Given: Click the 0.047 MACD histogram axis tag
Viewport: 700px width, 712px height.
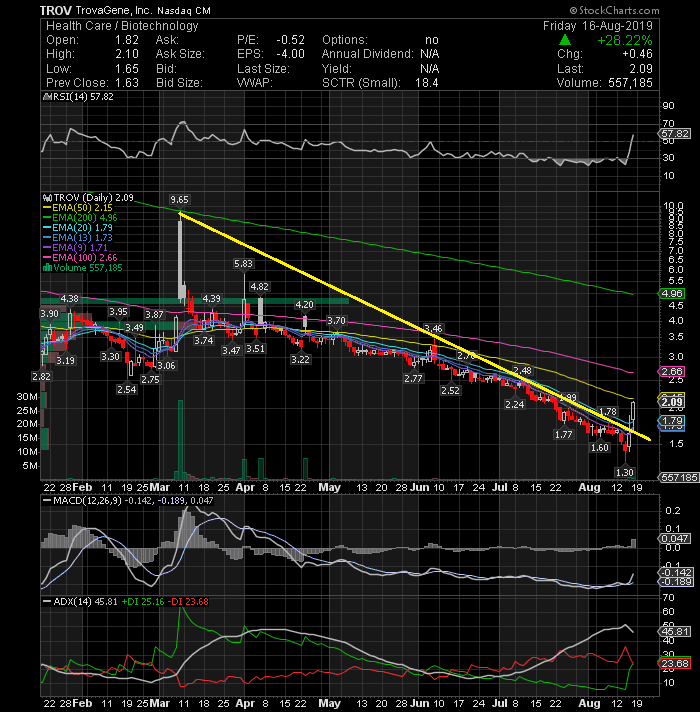Looking at the screenshot, I should pos(675,539).
